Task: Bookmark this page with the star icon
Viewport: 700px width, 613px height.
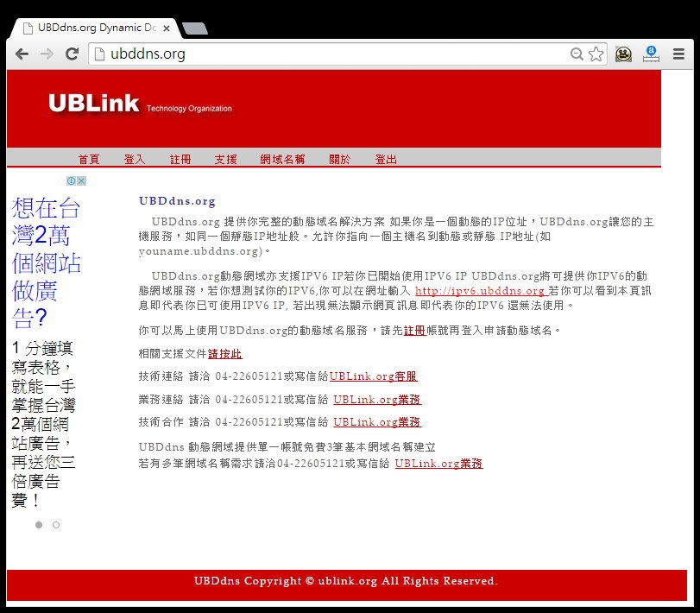Action: [x=596, y=54]
